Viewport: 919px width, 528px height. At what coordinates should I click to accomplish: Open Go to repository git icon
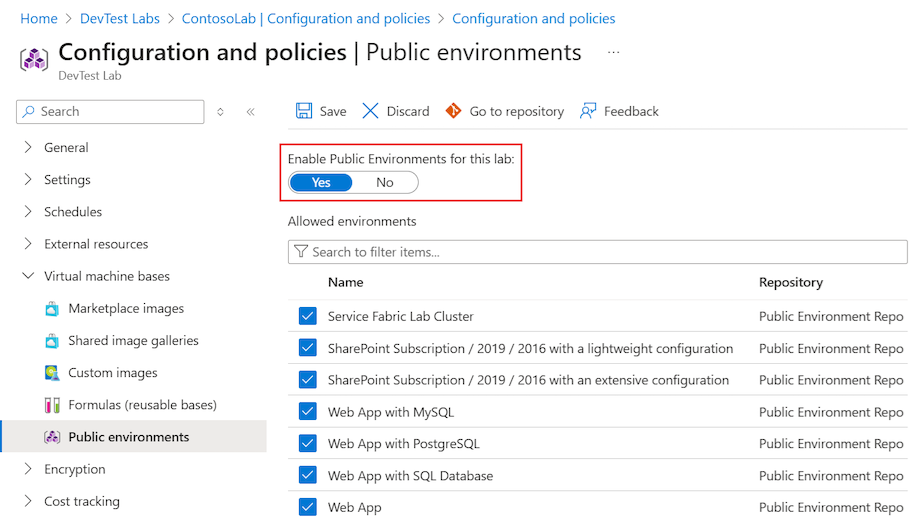[x=454, y=111]
